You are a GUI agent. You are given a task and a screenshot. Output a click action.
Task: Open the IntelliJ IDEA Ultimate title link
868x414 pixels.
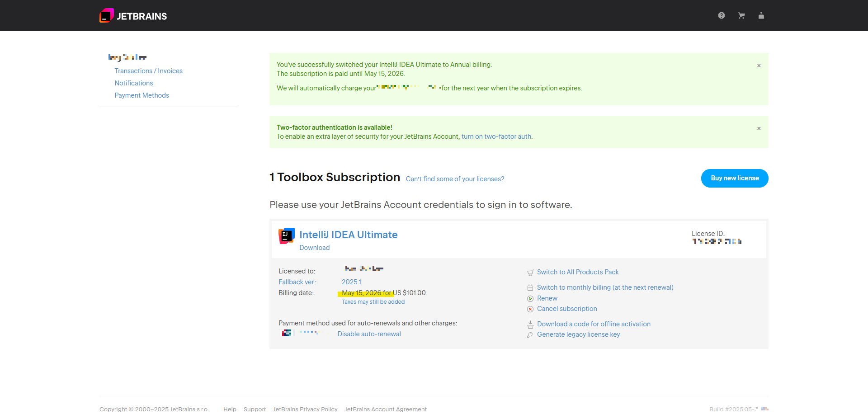point(349,235)
